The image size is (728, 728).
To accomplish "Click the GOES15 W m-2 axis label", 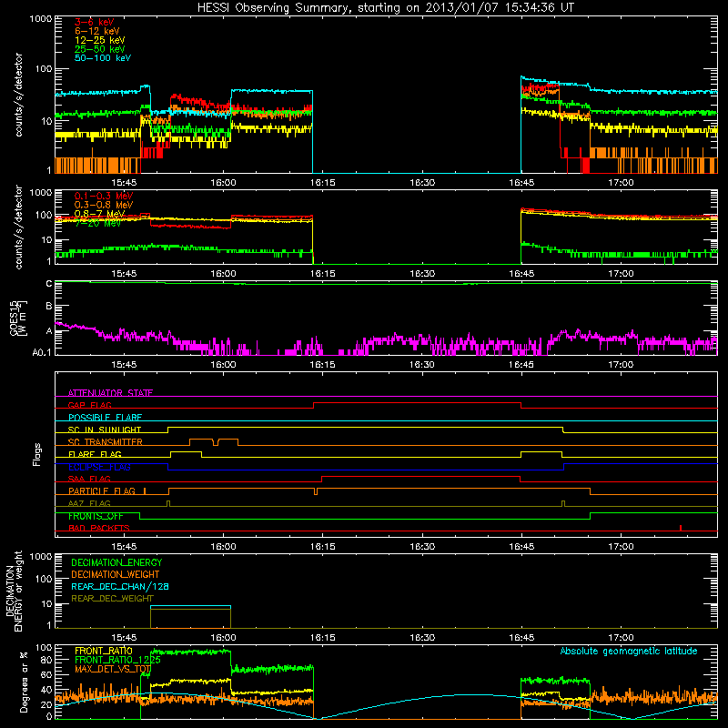I will point(18,318).
